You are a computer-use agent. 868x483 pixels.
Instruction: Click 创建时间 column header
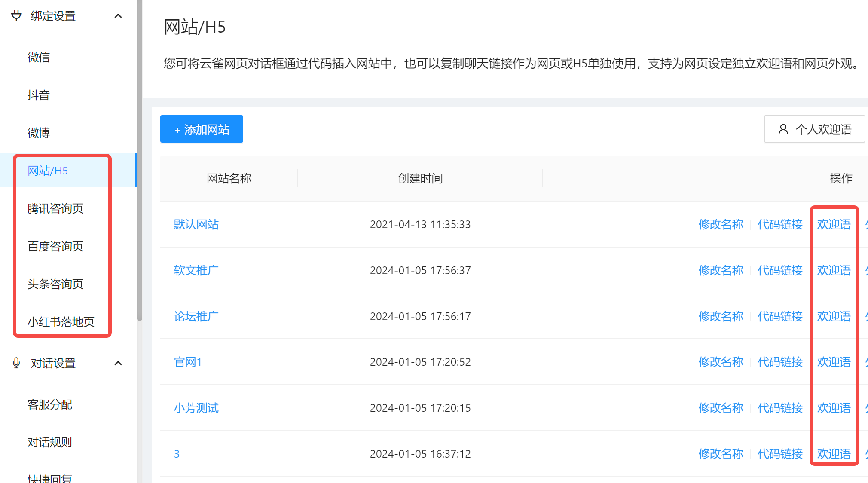[420, 178]
